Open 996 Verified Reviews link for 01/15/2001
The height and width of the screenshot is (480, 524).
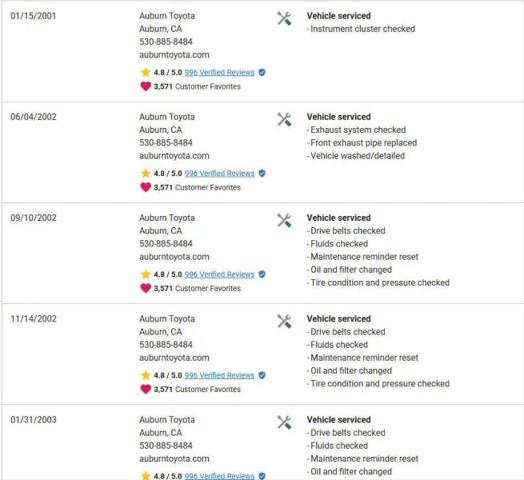tap(220, 73)
